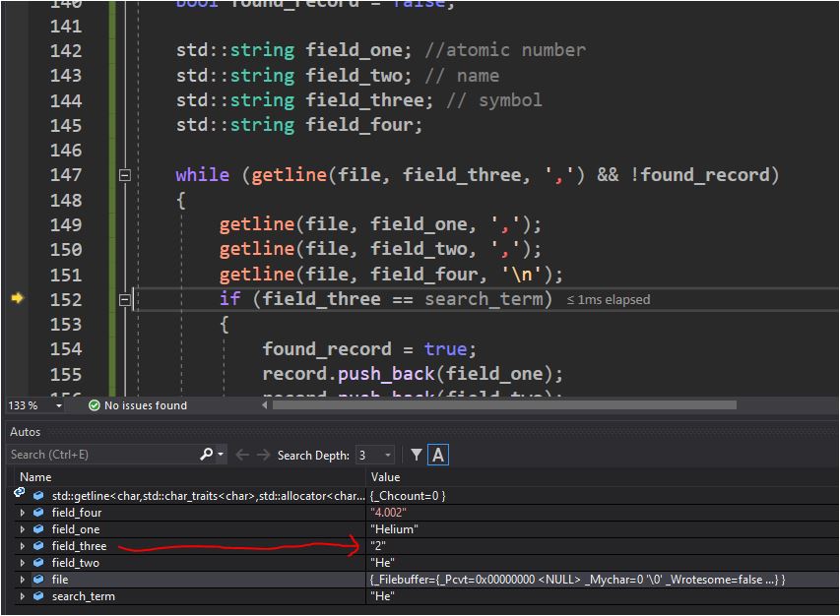
Task: Click the blue cube icon of std::getline row
Action: (38, 496)
